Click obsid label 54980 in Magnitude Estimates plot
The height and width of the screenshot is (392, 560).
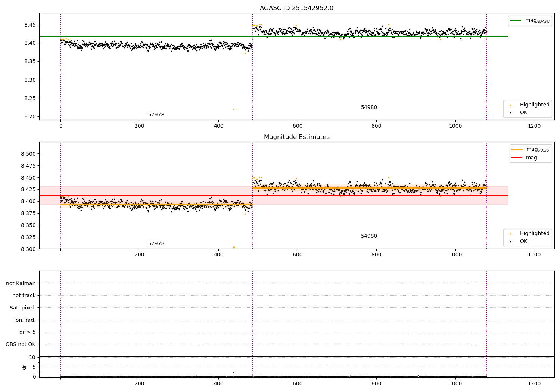369,236
